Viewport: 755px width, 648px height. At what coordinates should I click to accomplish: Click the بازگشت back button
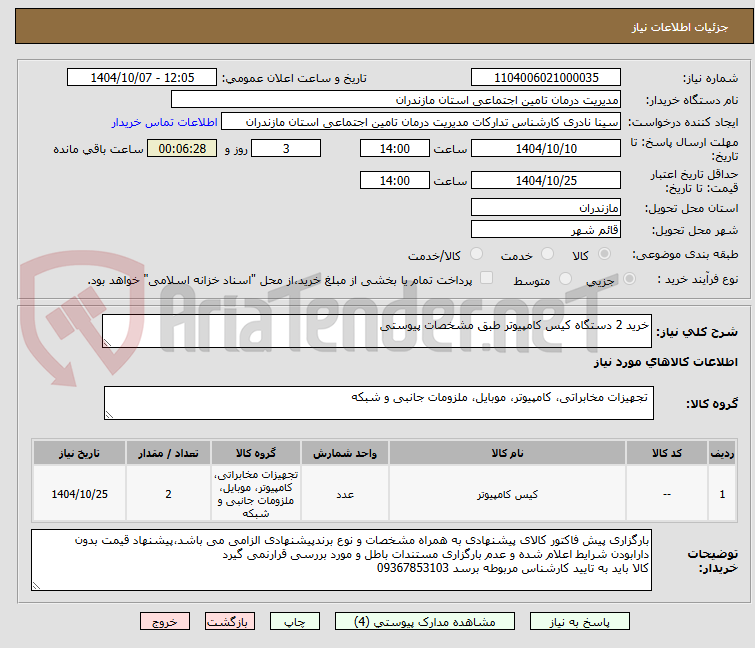click(x=230, y=622)
